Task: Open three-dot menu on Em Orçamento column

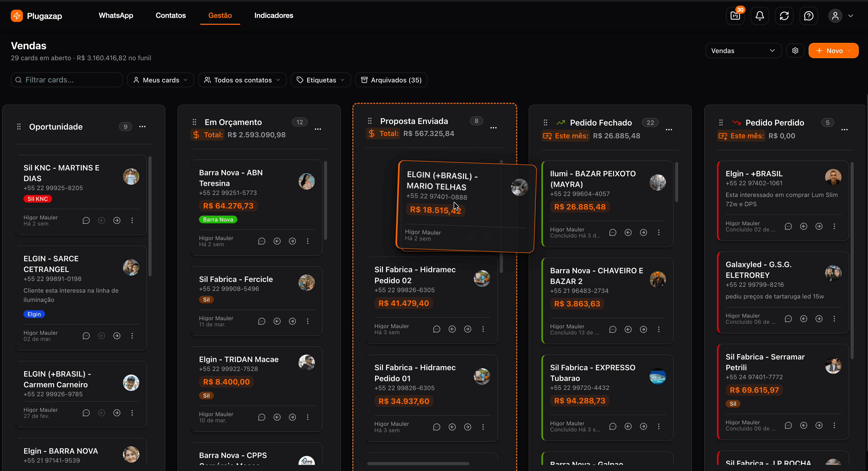Action: 318,129
